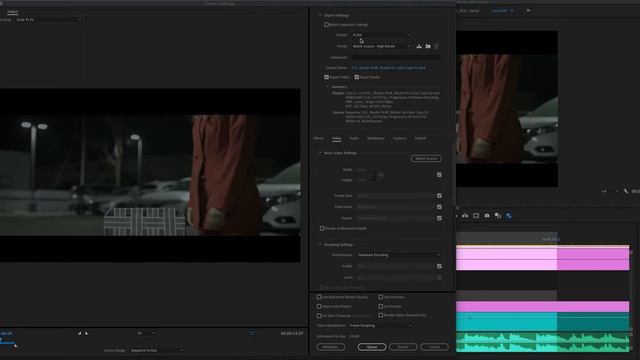640x360 pixels.
Task: Click the Queue button
Action: [x=371, y=347]
